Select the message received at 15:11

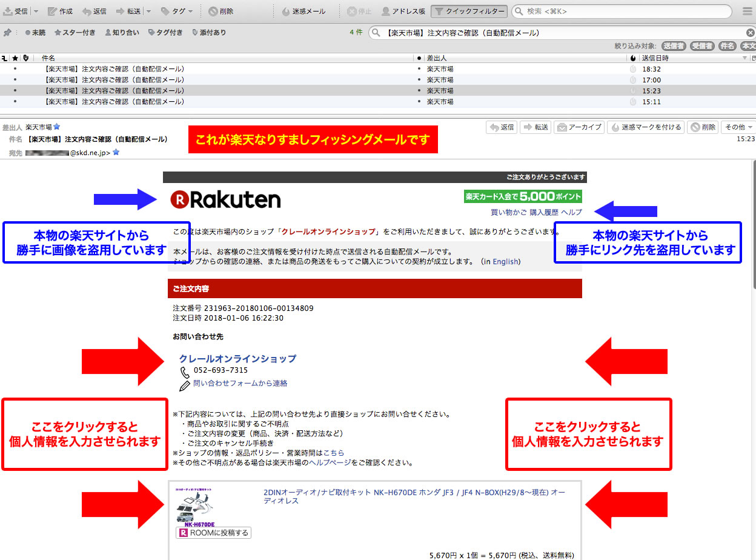tap(378, 102)
